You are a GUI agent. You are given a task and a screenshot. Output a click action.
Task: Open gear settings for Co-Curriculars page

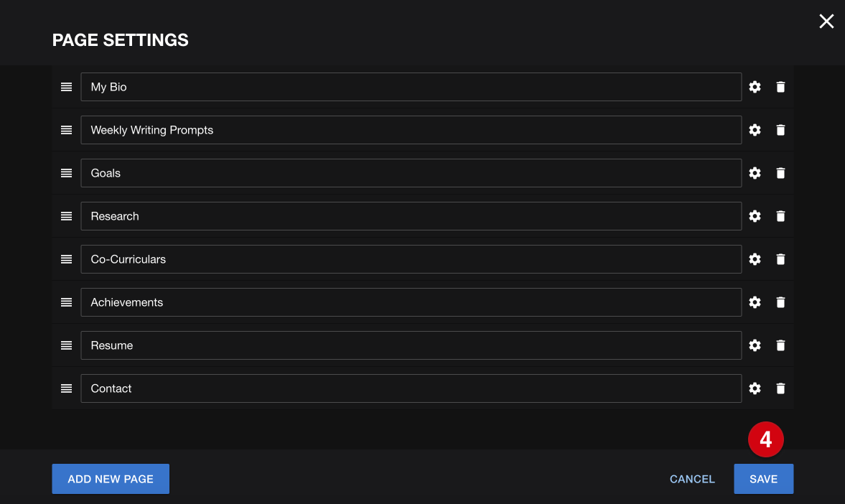(755, 259)
